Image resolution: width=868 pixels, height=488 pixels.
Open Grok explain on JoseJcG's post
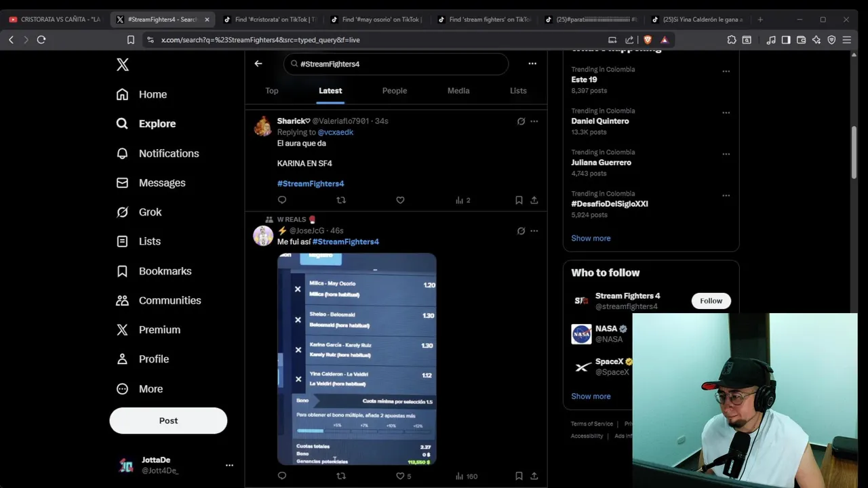[521, 231]
